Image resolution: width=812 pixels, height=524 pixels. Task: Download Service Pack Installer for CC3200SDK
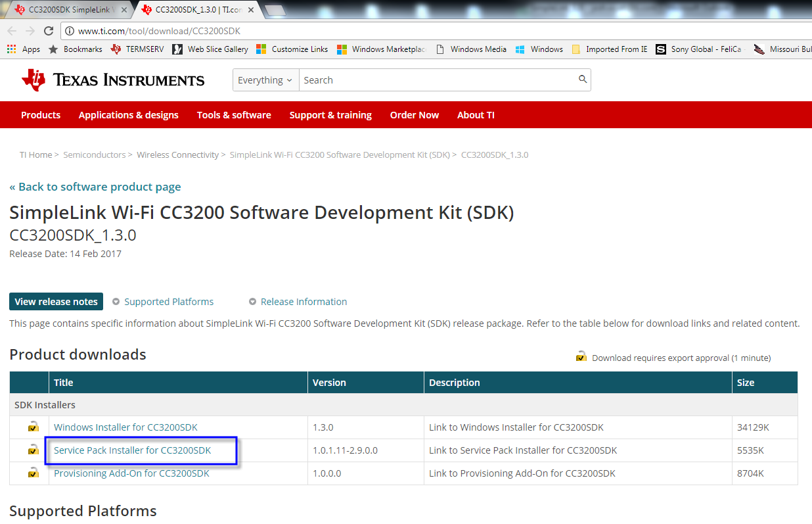133,450
